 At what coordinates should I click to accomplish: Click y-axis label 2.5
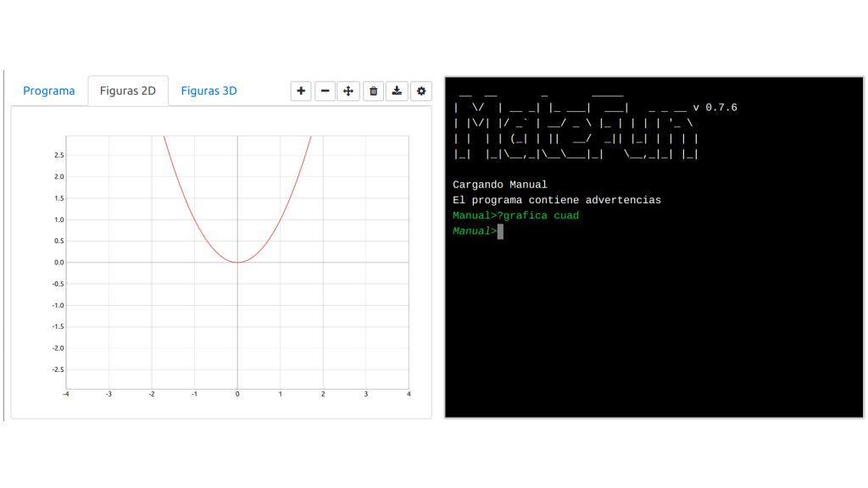click(59, 156)
